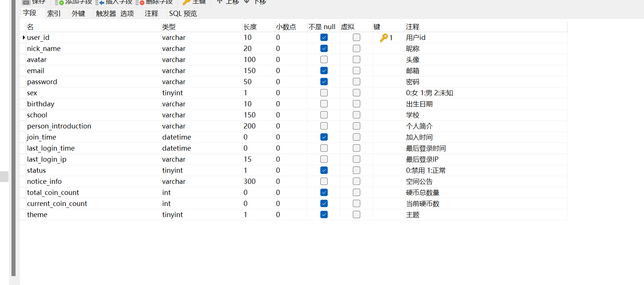644x285 pixels.
Task: Click the primary key icon in user_id row
Action: 384,38
